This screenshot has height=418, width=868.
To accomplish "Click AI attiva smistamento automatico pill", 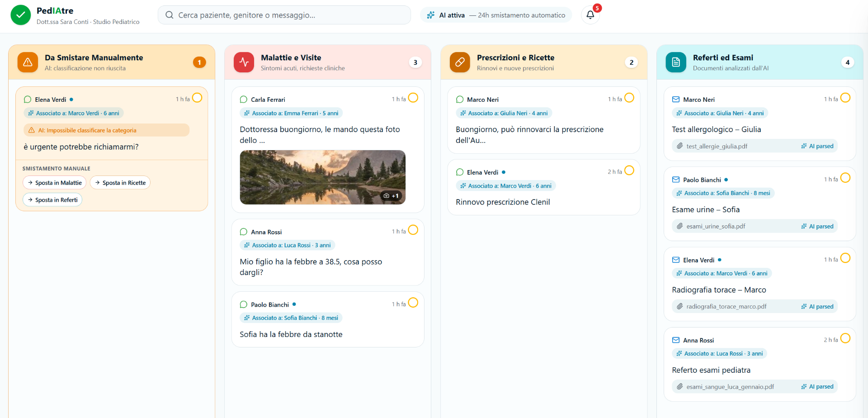I will tap(496, 15).
